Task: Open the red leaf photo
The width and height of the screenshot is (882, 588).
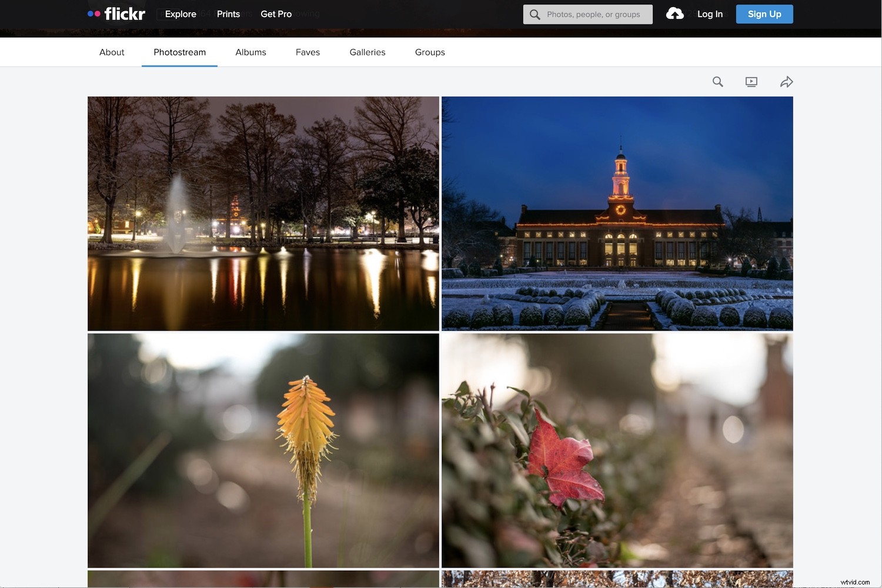Action: click(x=617, y=451)
